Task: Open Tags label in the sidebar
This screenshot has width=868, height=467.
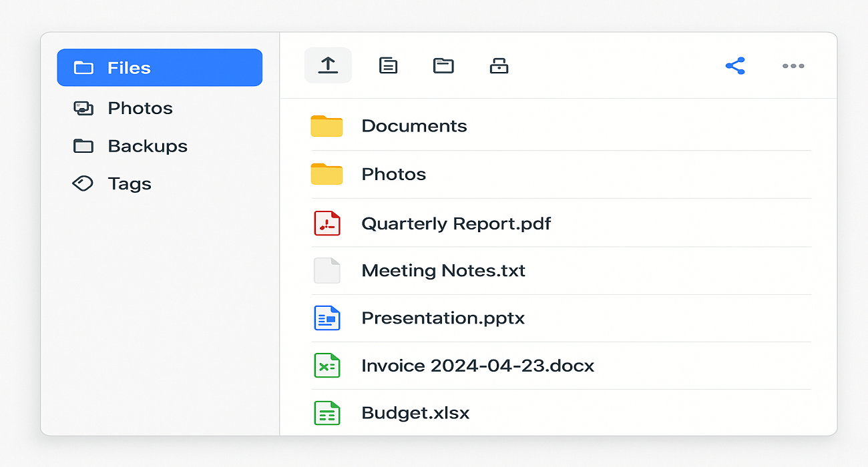Action: (x=130, y=184)
